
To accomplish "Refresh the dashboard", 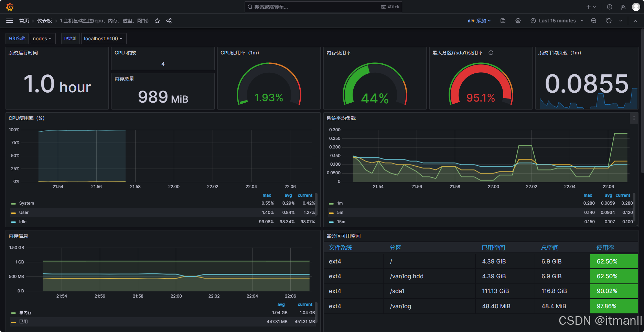I will coord(609,21).
